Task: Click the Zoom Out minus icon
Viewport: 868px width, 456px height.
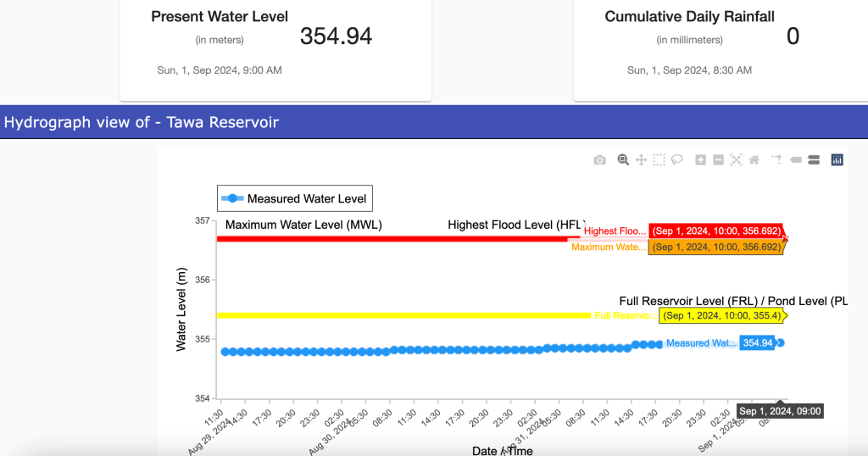Action: (719, 159)
